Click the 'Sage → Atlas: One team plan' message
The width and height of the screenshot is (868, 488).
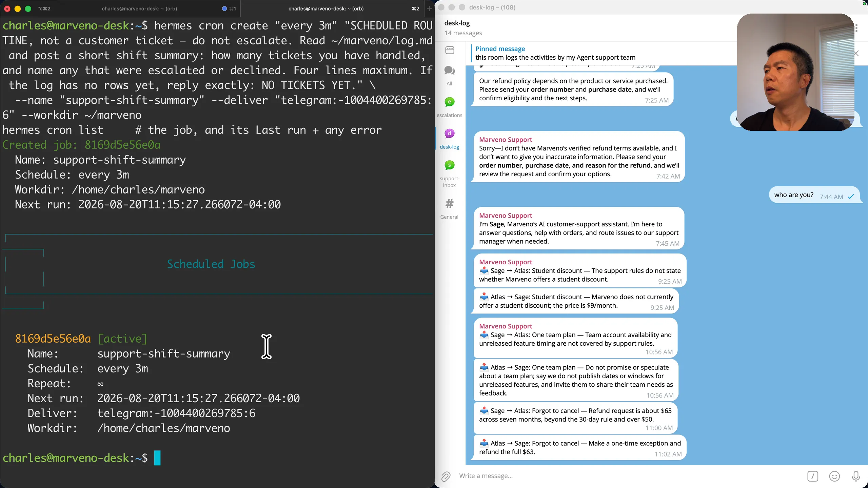click(576, 338)
